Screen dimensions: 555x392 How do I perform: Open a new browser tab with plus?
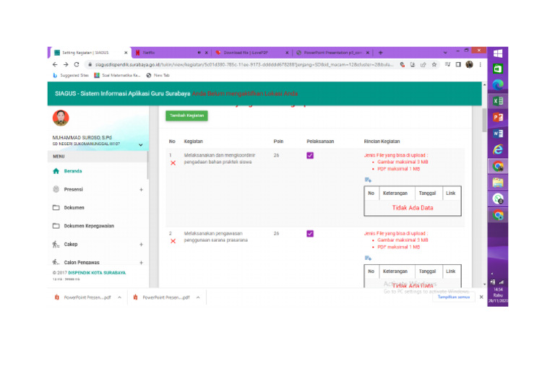381,53
